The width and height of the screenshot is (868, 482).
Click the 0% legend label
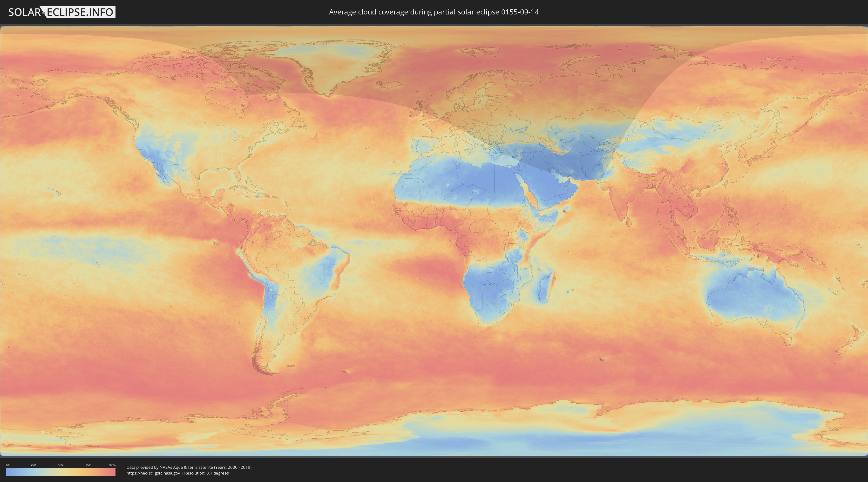[8, 465]
